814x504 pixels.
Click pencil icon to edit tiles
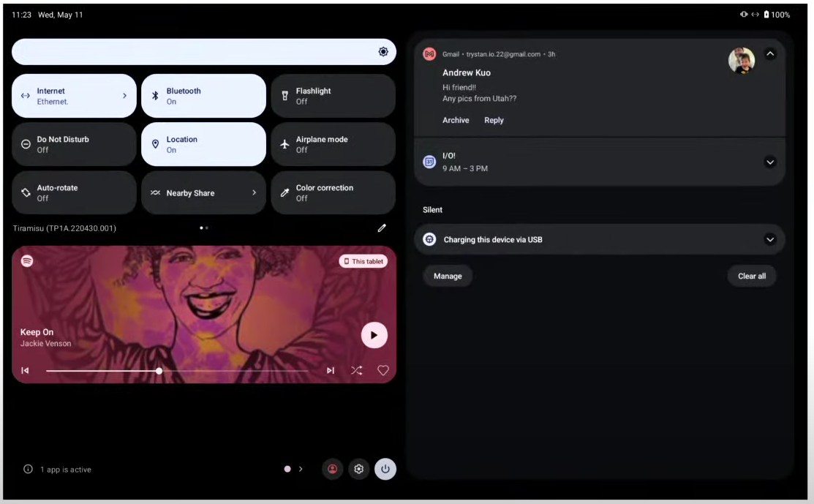point(382,228)
